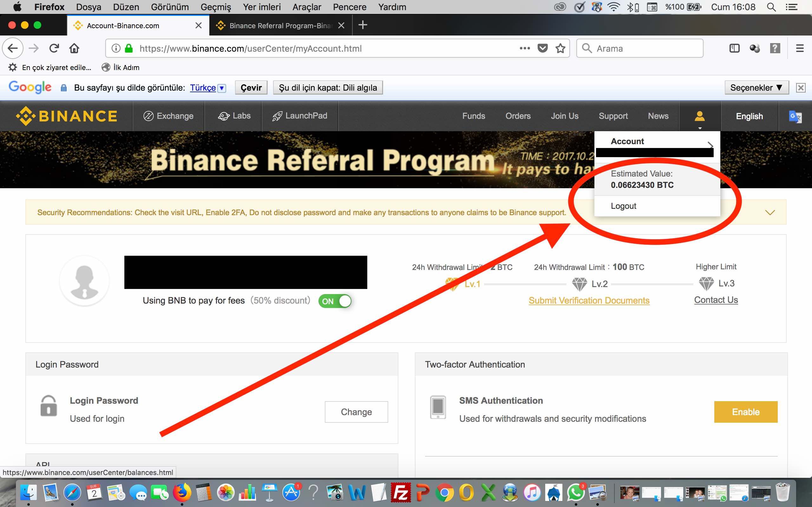
Task: Expand the Security Recommendations chevron
Action: click(770, 212)
